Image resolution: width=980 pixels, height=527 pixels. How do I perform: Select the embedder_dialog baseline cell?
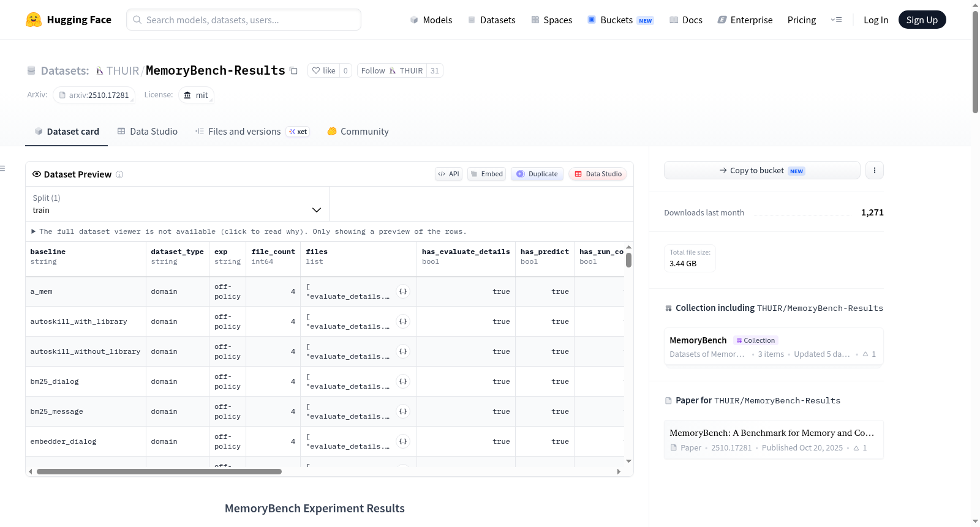point(86,441)
